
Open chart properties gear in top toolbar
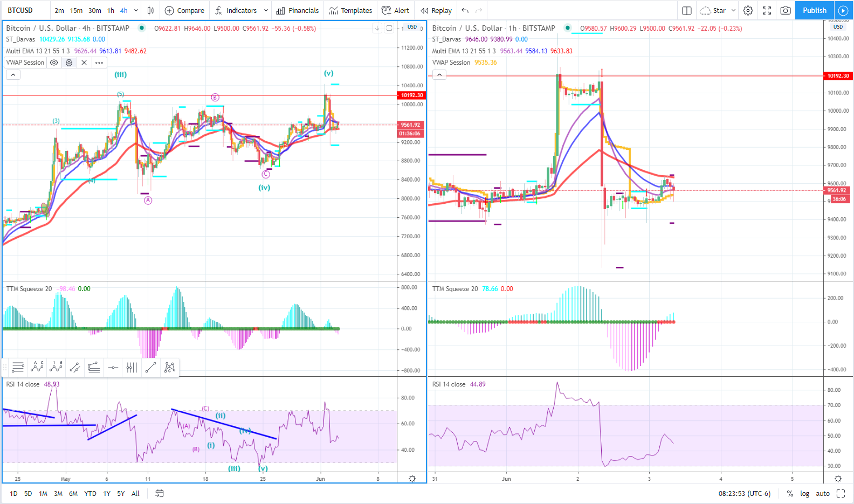coord(748,10)
